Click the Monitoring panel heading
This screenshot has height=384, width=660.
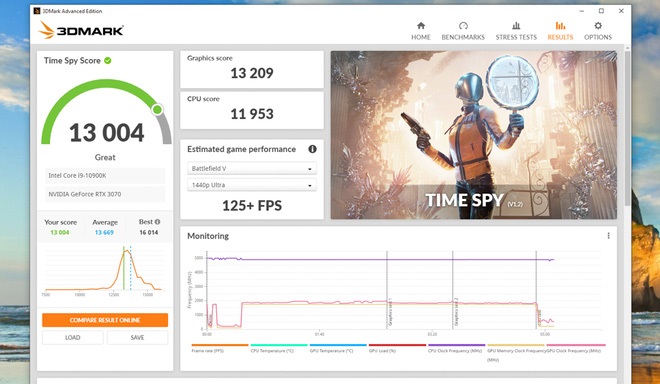click(x=208, y=236)
